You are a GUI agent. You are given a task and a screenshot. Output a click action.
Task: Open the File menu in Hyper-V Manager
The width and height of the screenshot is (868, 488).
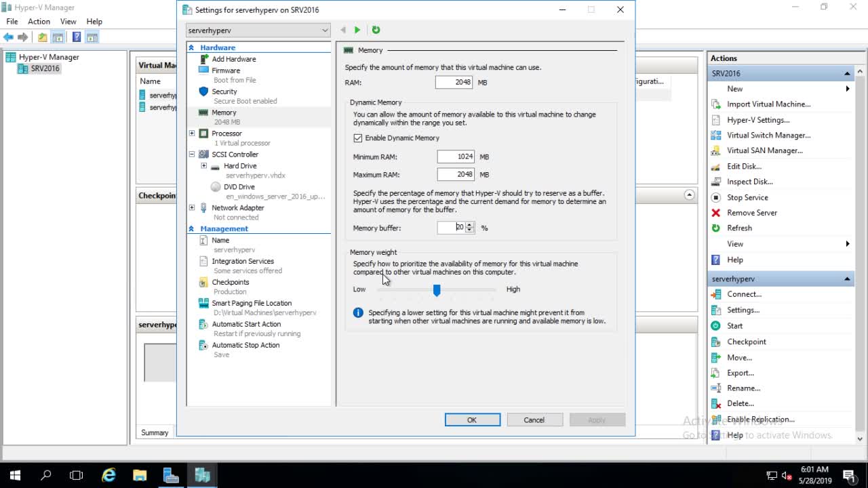click(12, 22)
